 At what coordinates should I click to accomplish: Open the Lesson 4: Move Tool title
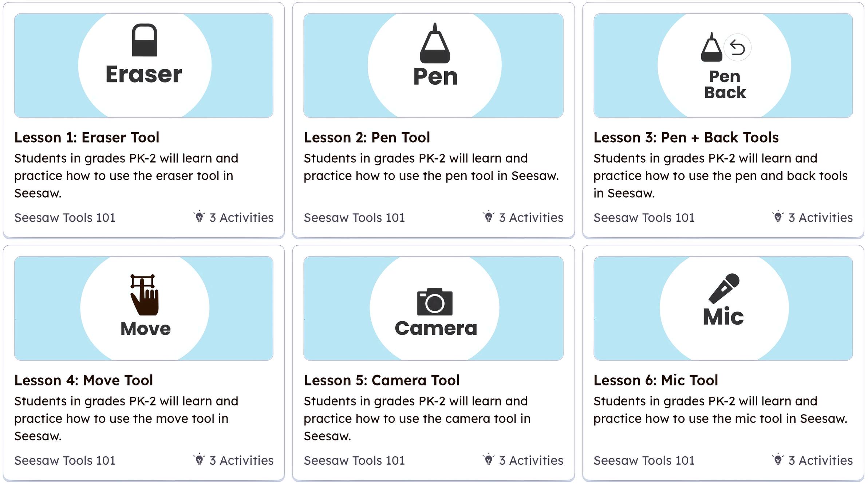click(83, 380)
